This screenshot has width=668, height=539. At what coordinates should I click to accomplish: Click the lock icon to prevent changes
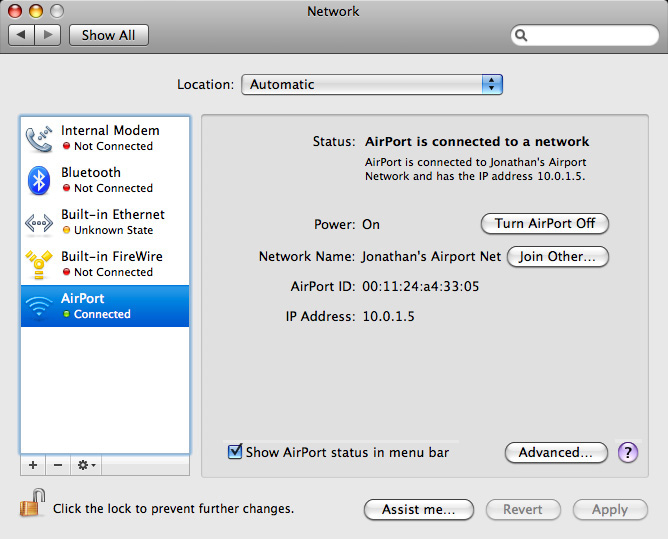click(x=32, y=503)
